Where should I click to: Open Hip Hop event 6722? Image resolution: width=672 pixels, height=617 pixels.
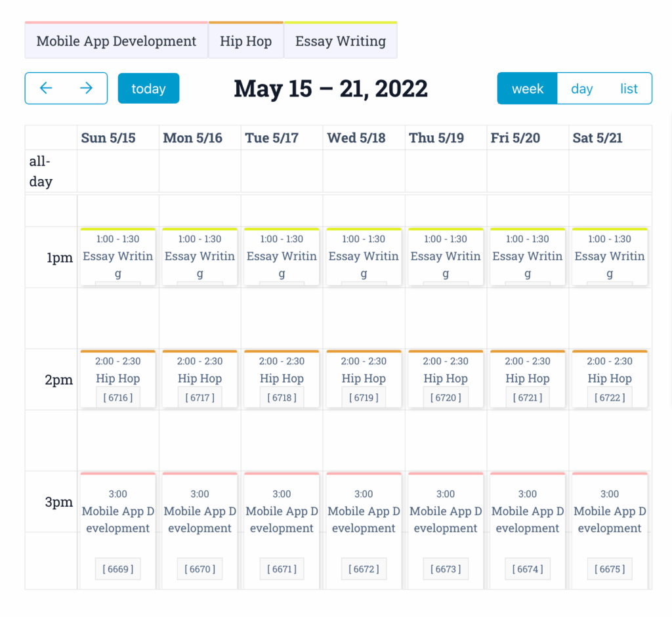[x=610, y=379]
